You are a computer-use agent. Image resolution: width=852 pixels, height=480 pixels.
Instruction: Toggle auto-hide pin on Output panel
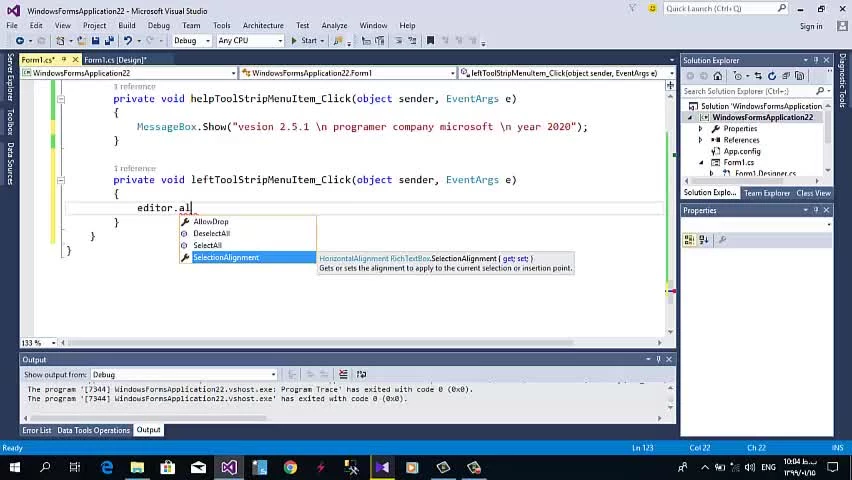659,359
